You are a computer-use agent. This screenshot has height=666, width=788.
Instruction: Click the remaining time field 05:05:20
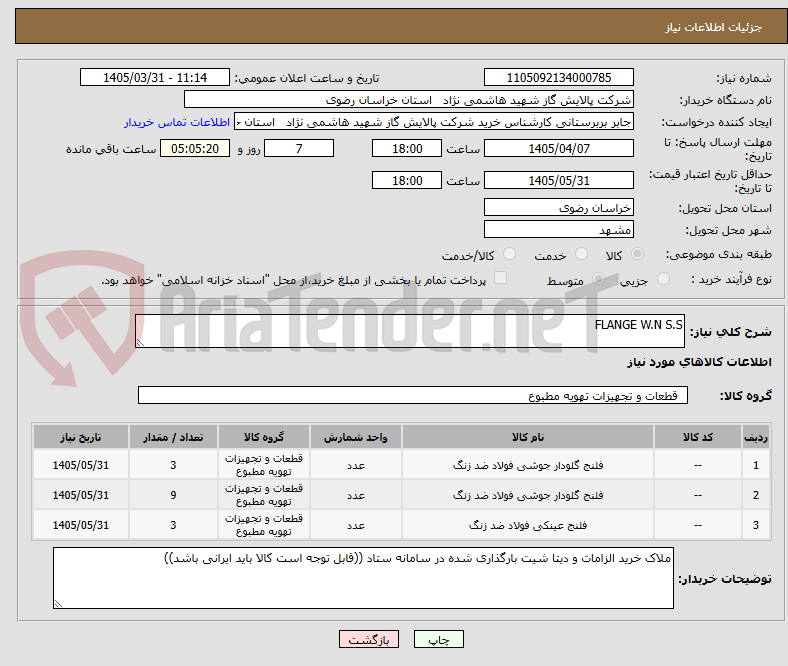(x=195, y=148)
